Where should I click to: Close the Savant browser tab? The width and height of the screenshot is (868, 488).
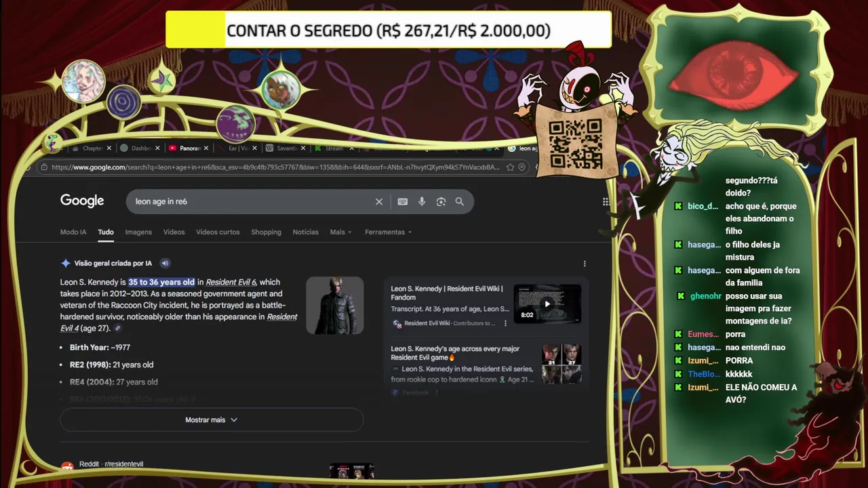(x=303, y=148)
